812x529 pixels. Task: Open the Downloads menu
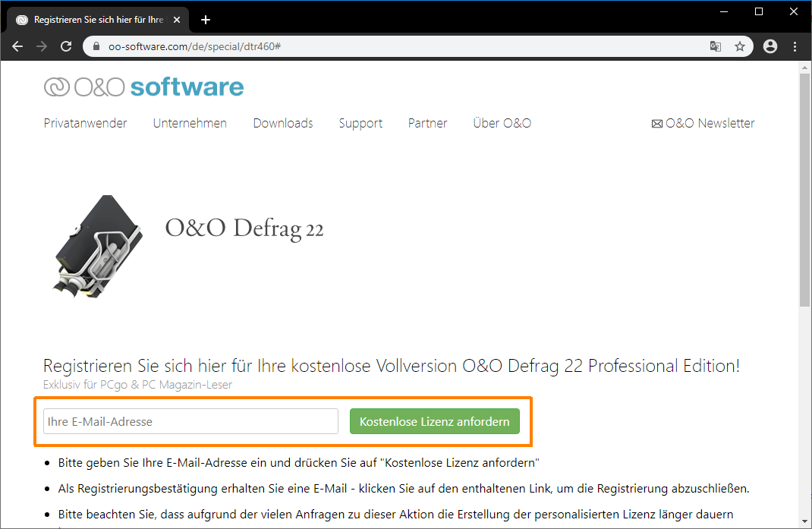click(283, 123)
